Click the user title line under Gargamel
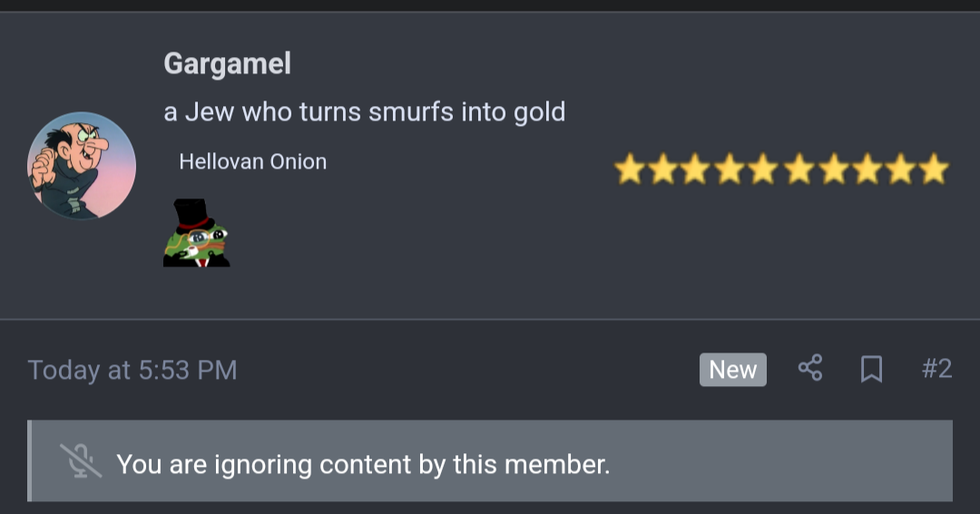Viewport: 980px width, 514px height. (x=364, y=112)
